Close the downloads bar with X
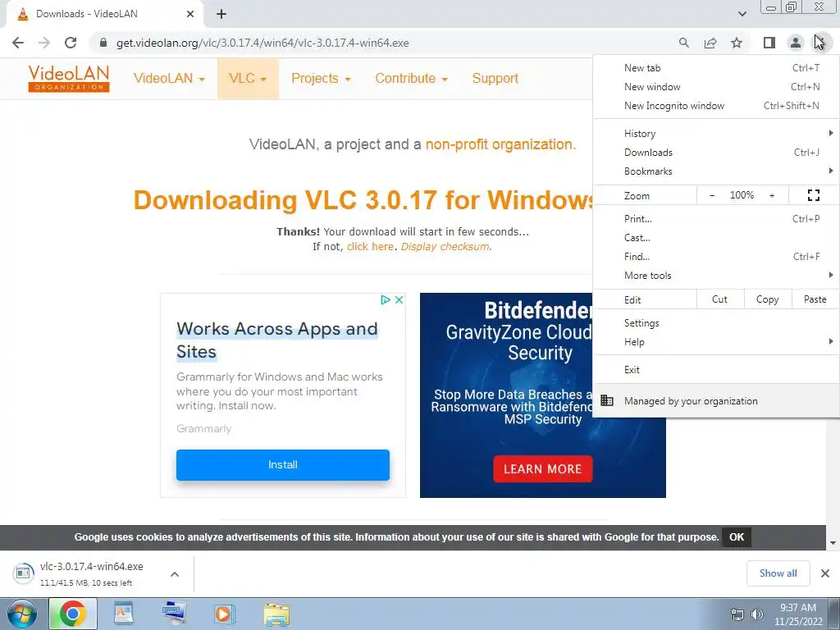The width and height of the screenshot is (840, 630). tap(825, 573)
